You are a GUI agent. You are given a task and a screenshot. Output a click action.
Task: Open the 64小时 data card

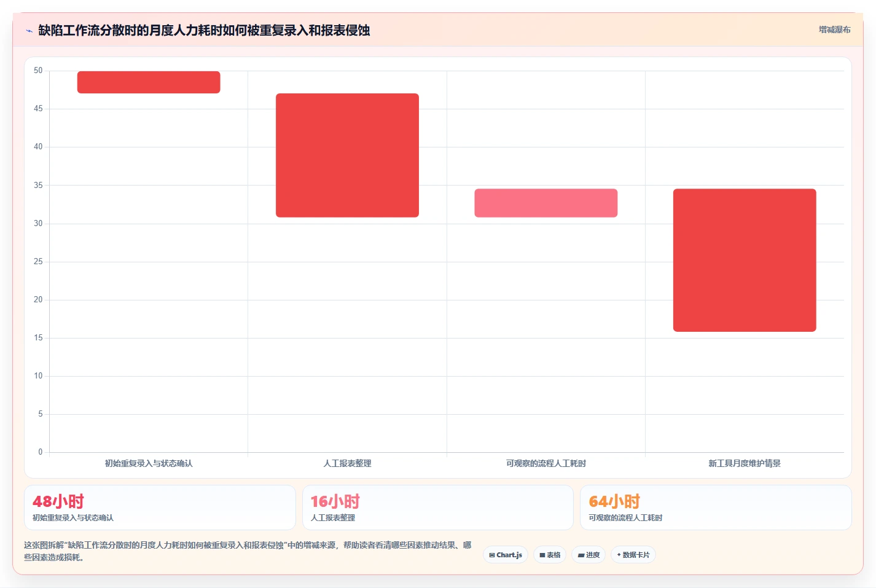716,508
